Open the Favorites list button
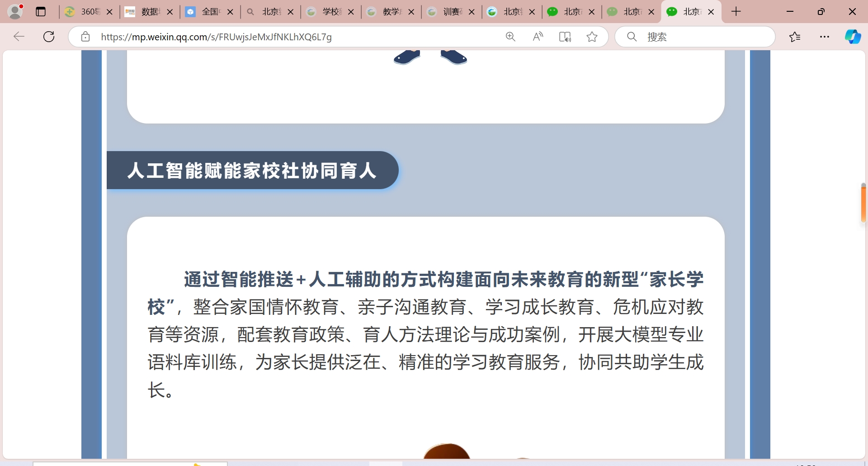The width and height of the screenshot is (868, 466). pos(794,37)
